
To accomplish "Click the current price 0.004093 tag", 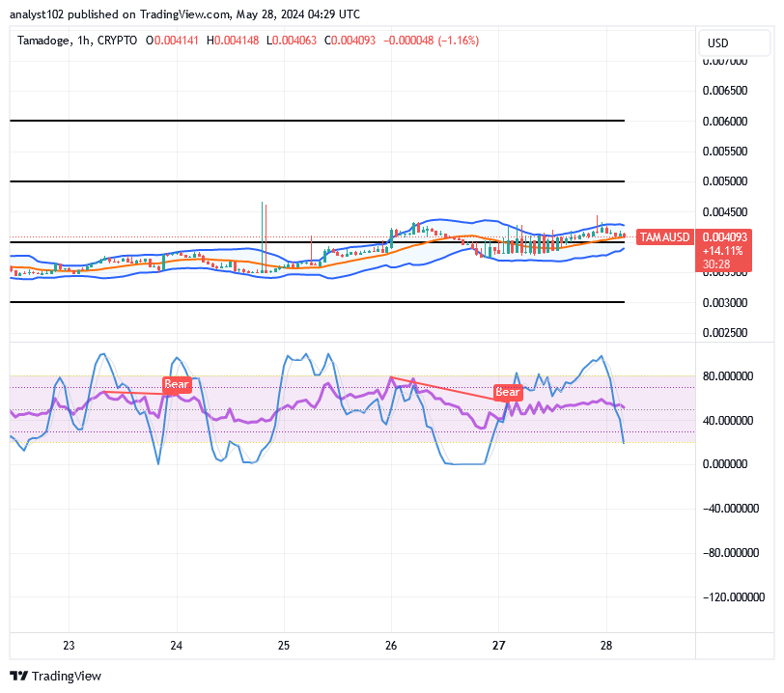I will click(724, 237).
